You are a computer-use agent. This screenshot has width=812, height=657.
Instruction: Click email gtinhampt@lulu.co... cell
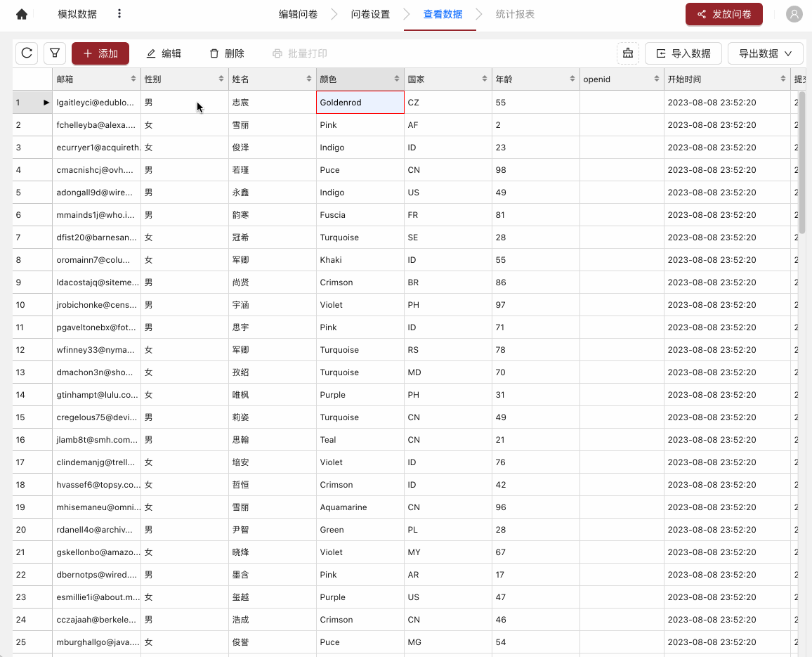(x=96, y=395)
